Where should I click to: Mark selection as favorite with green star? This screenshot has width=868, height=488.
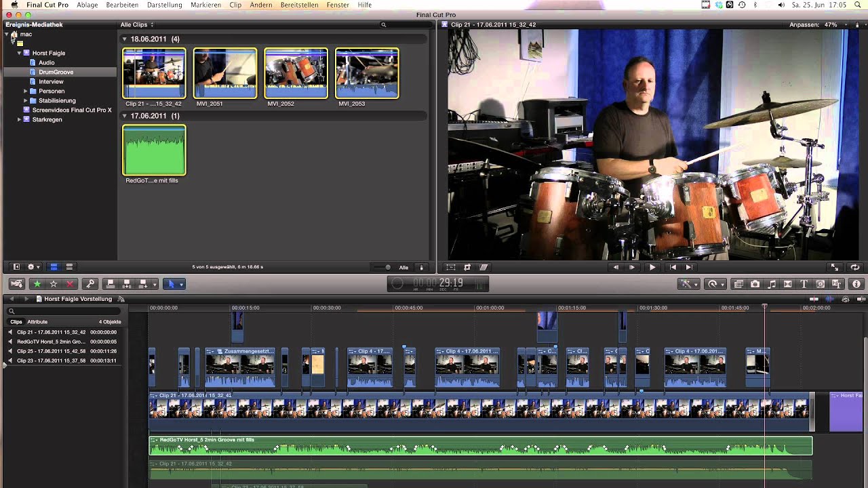37,284
